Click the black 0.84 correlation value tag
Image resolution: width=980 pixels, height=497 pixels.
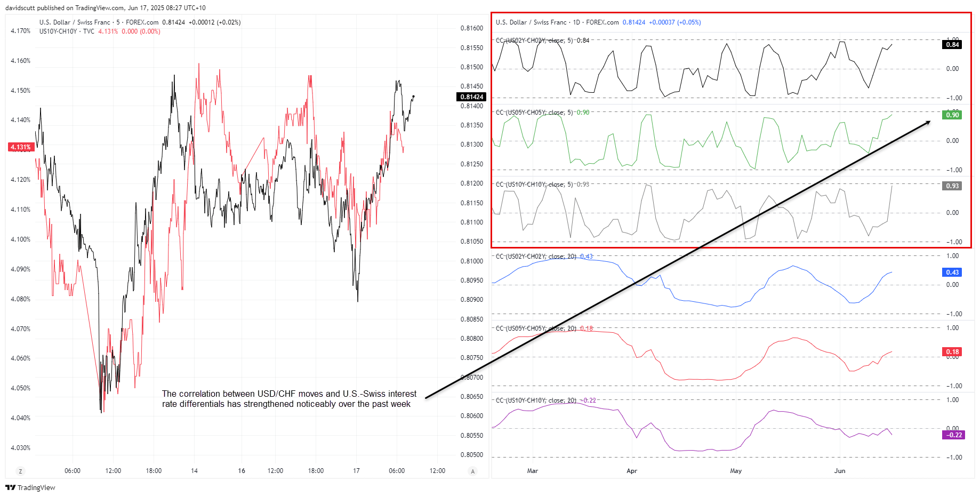click(952, 45)
